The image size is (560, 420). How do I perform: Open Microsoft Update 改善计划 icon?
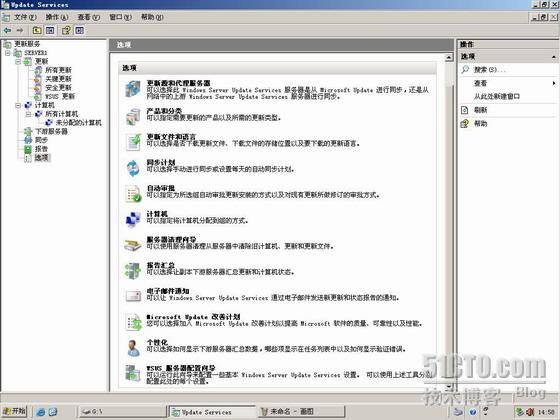133,322
